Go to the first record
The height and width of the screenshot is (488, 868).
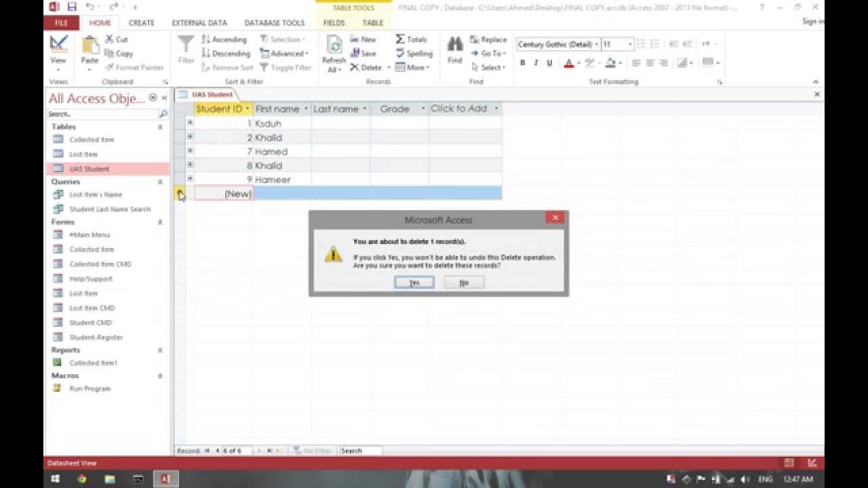coord(208,451)
